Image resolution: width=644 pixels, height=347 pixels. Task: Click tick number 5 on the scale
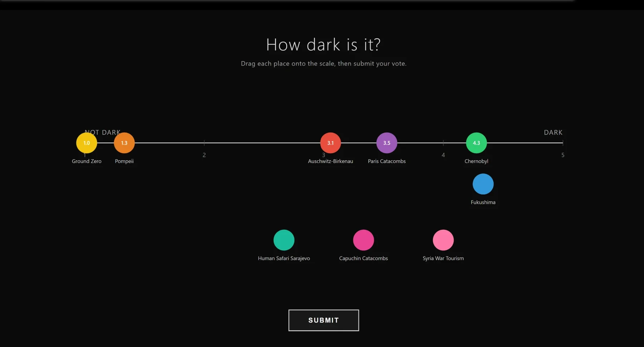[x=563, y=155]
